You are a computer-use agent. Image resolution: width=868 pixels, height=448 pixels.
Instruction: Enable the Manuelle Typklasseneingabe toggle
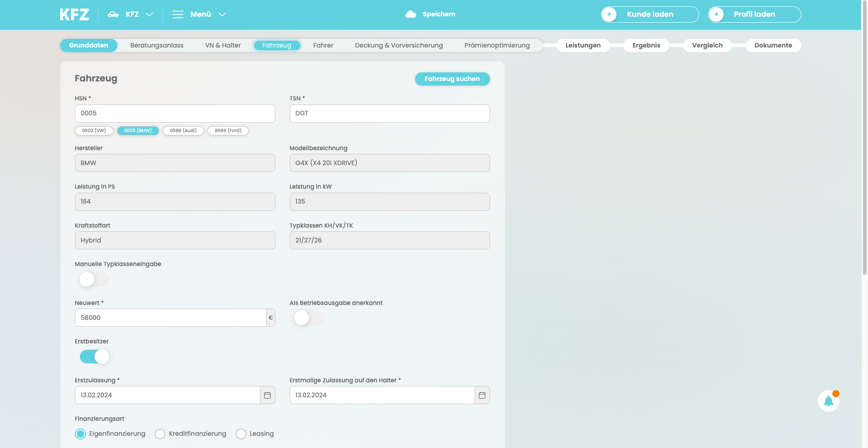[94, 279]
